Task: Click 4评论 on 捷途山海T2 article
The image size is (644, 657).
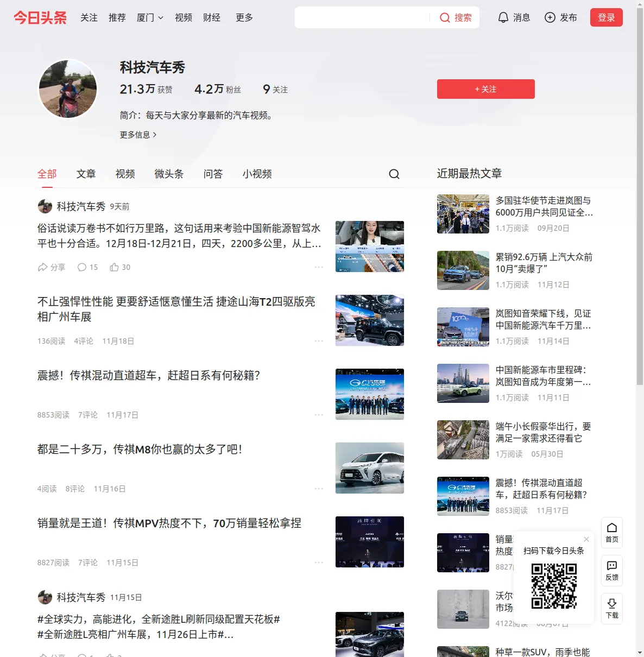Action: coord(84,341)
